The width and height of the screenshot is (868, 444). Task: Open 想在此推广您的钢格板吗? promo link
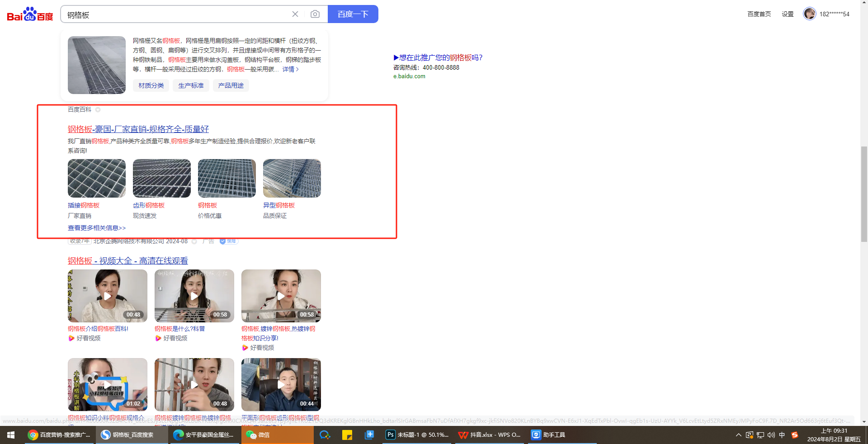click(x=438, y=57)
